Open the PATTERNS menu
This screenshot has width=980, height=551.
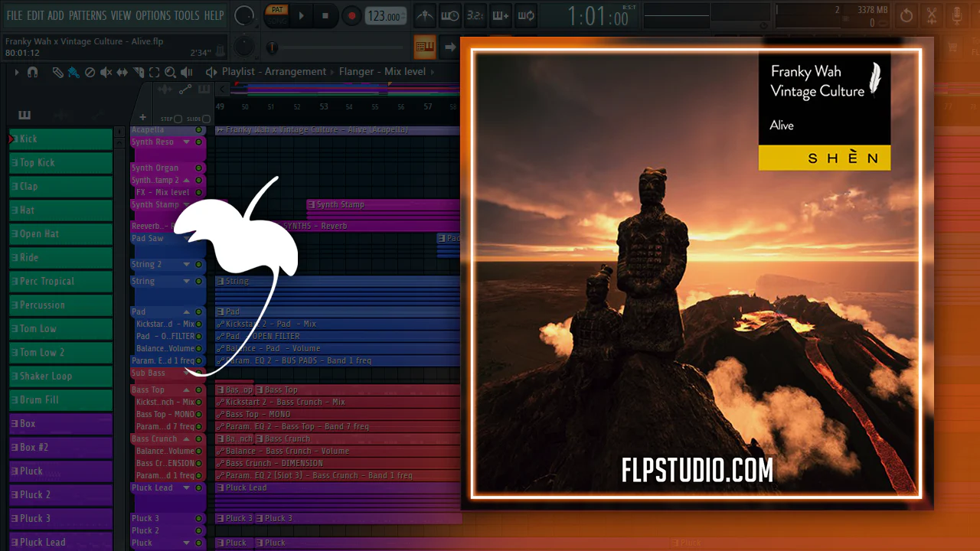point(87,15)
